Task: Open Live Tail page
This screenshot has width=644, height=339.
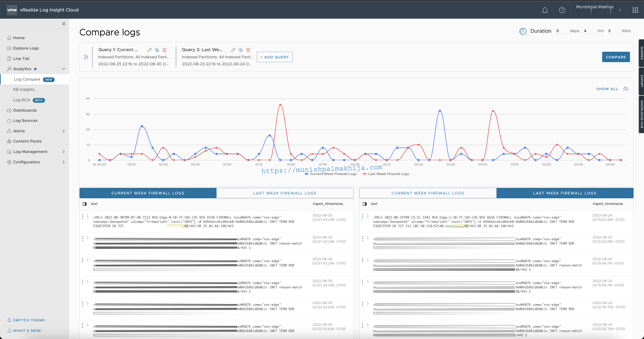Action: (x=21, y=59)
